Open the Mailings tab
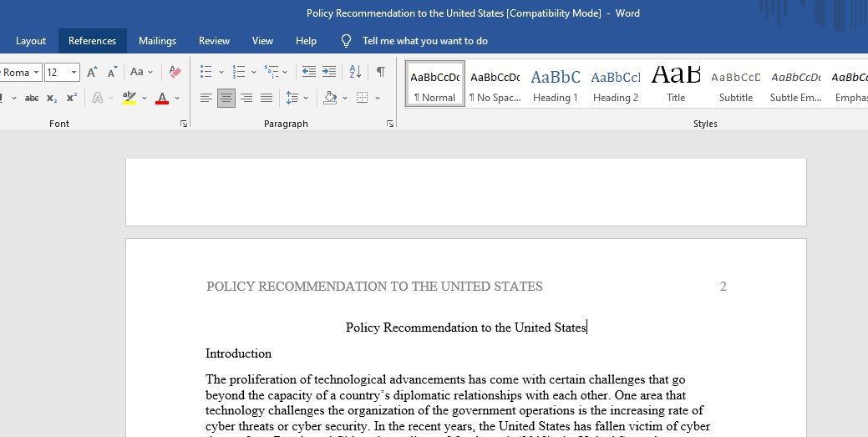The width and height of the screenshot is (868, 437). coord(158,41)
